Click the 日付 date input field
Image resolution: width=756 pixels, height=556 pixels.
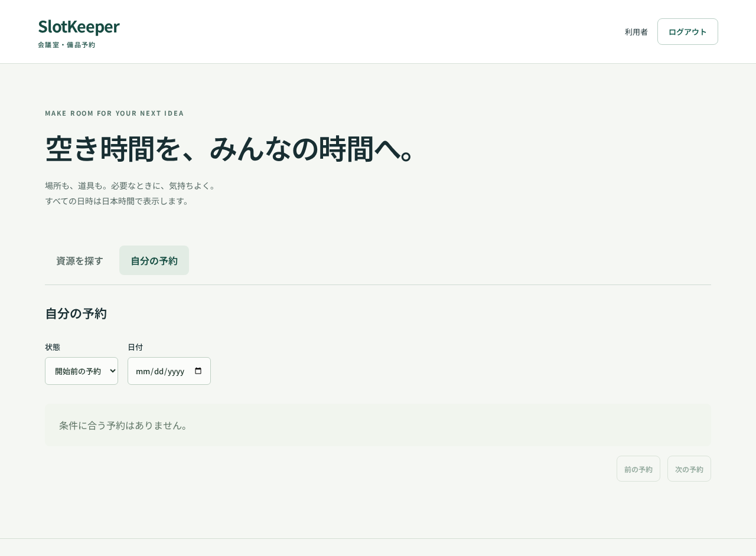pyautogui.click(x=169, y=371)
